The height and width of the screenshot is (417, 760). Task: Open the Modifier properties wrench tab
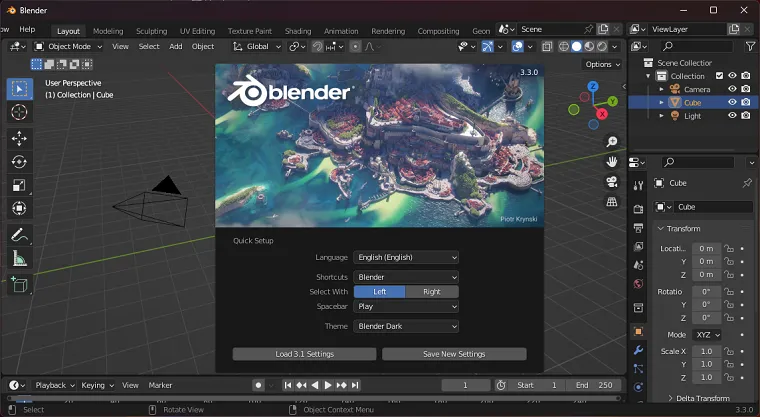tap(638, 350)
